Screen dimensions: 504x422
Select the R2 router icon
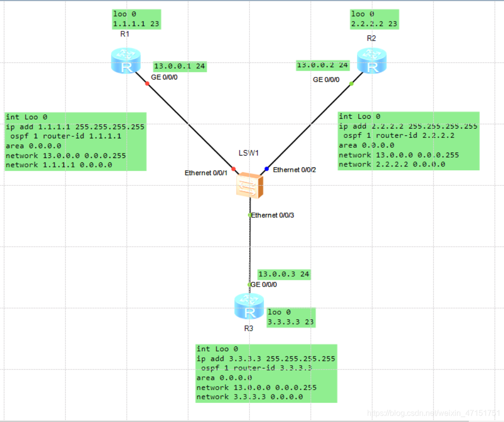[371, 60]
